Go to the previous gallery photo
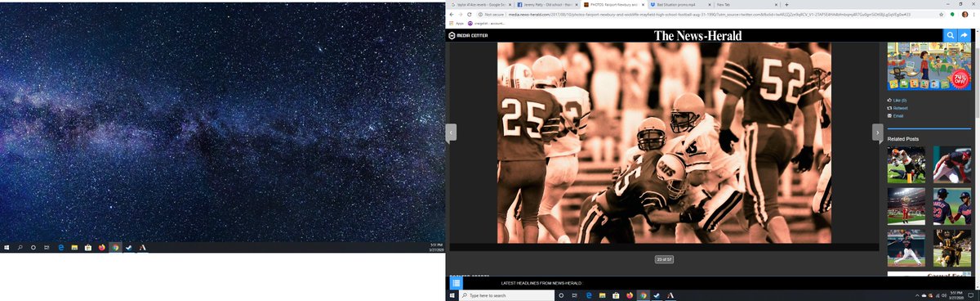The image size is (980, 301). pyautogui.click(x=450, y=132)
